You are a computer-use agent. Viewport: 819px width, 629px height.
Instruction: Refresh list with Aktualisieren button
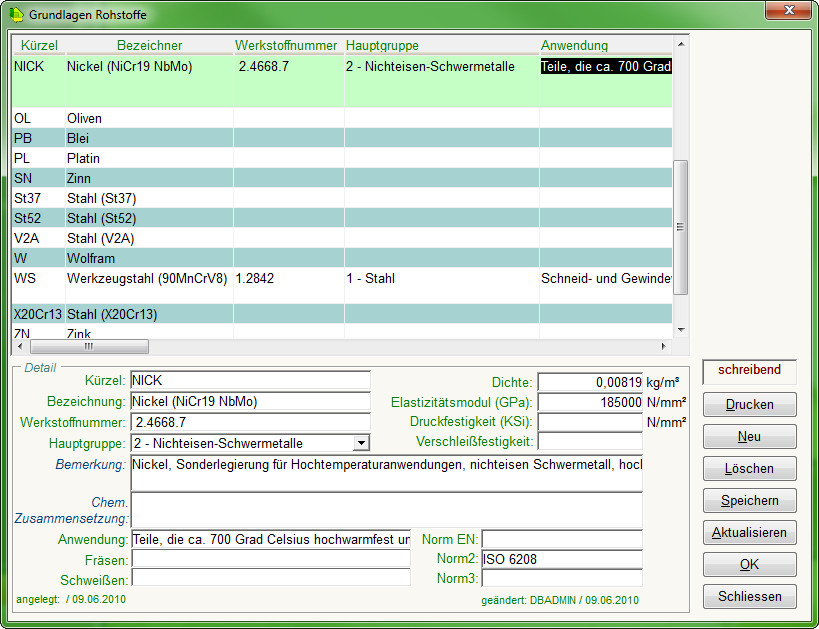[750, 533]
